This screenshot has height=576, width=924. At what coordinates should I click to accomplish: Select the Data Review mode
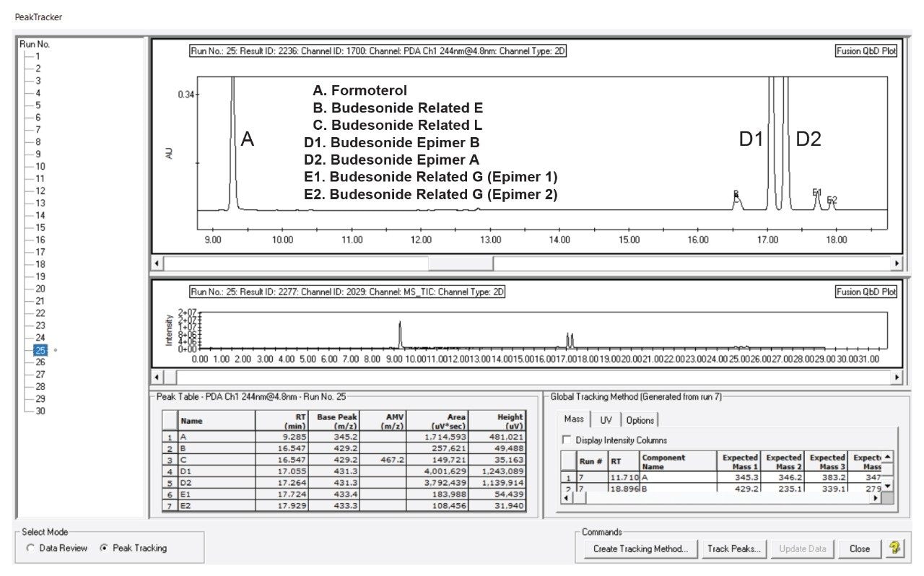tap(56, 548)
